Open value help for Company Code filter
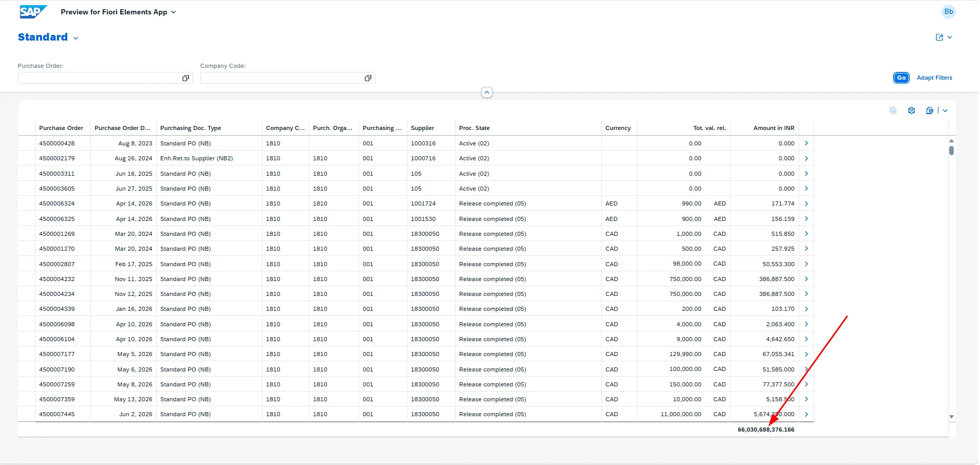Image resolution: width=980 pixels, height=465 pixels. coord(368,78)
